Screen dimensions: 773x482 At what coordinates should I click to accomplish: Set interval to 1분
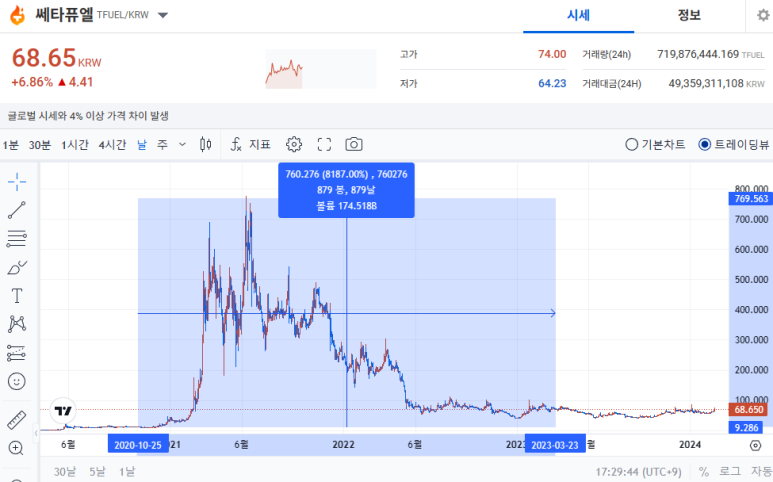click(x=10, y=145)
